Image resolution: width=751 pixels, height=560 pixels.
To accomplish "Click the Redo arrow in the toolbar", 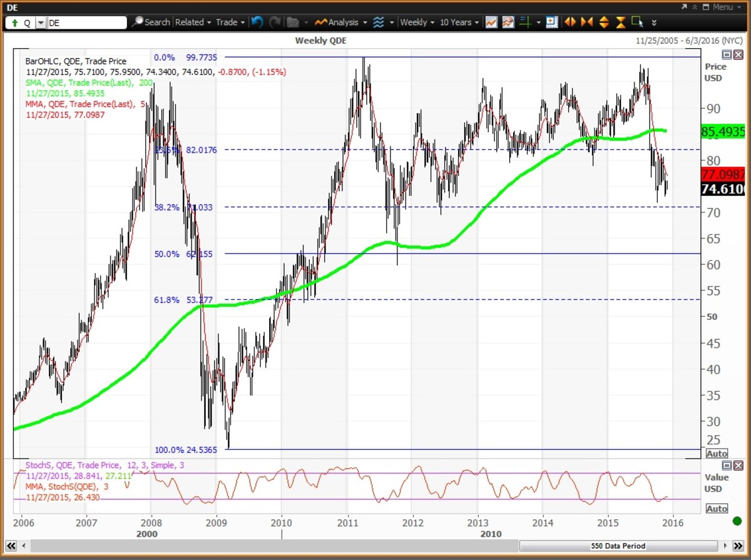I will click(275, 22).
